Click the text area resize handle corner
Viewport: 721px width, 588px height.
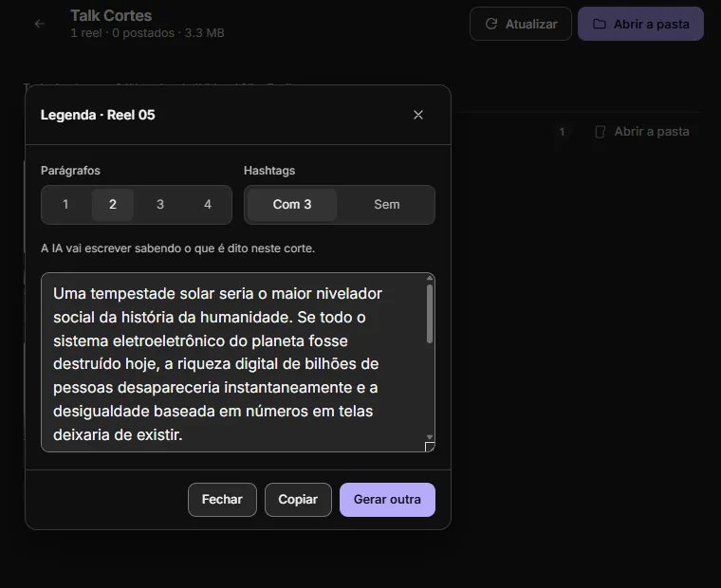coord(430,447)
